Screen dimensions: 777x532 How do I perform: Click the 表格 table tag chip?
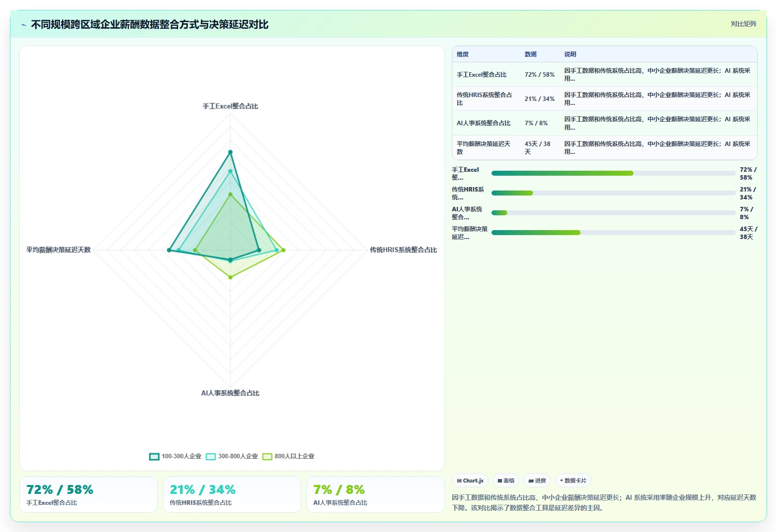[x=506, y=481]
